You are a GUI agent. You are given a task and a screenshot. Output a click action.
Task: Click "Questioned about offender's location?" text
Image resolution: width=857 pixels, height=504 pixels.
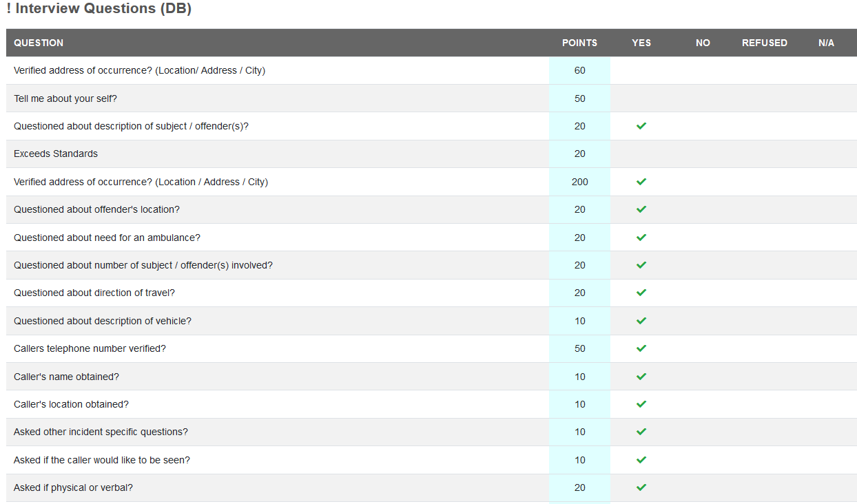[96, 209]
